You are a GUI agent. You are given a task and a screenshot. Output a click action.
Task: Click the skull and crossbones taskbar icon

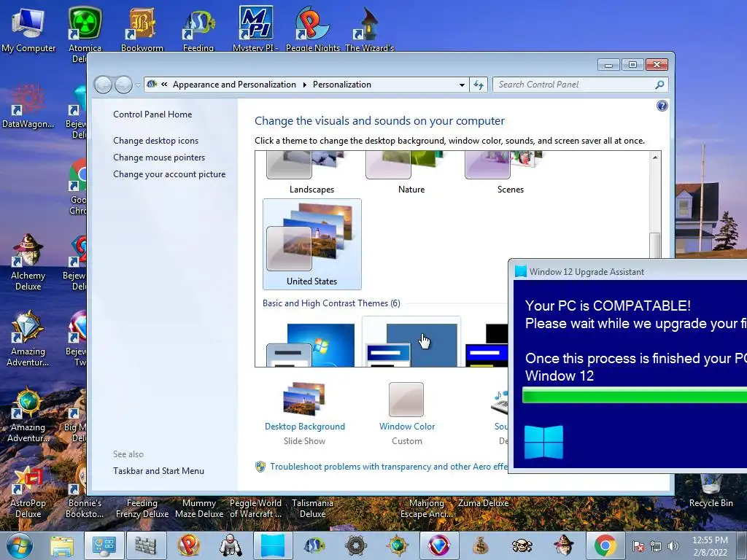522,545
